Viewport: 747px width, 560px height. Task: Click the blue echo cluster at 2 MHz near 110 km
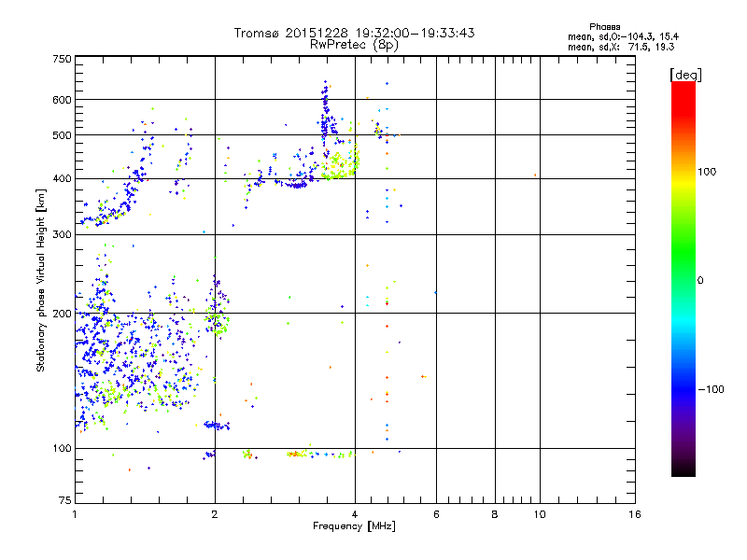(218, 426)
